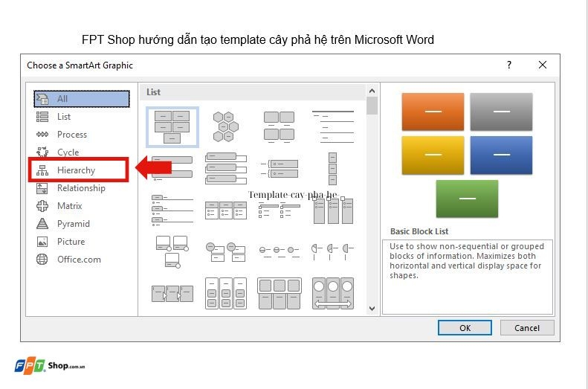The width and height of the screenshot is (588, 389).
Task: Open help with the question mark
Action: pyautogui.click(x=509, y=65)
